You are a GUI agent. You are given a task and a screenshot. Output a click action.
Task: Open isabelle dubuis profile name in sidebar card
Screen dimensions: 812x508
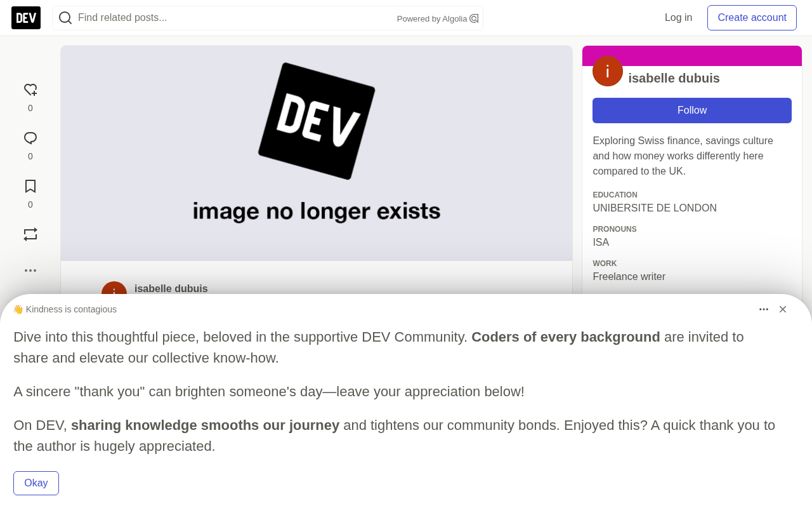(x=674, y=78)
